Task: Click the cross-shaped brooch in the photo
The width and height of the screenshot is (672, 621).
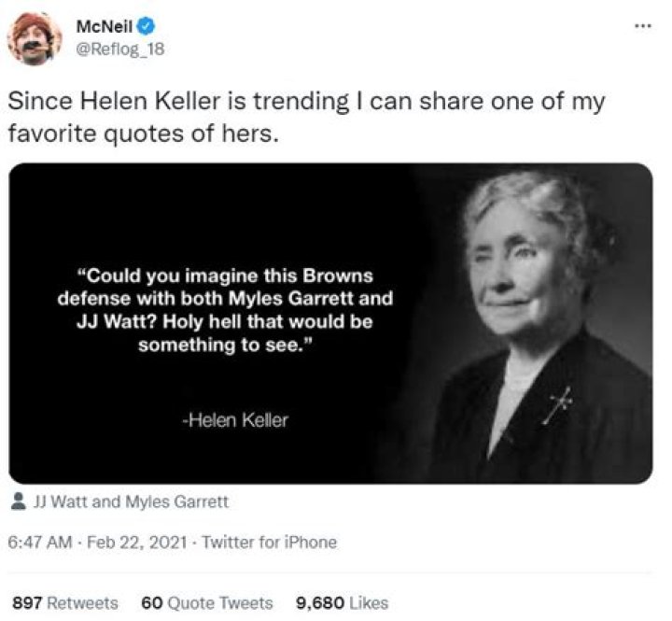Action: pos(558,404)
